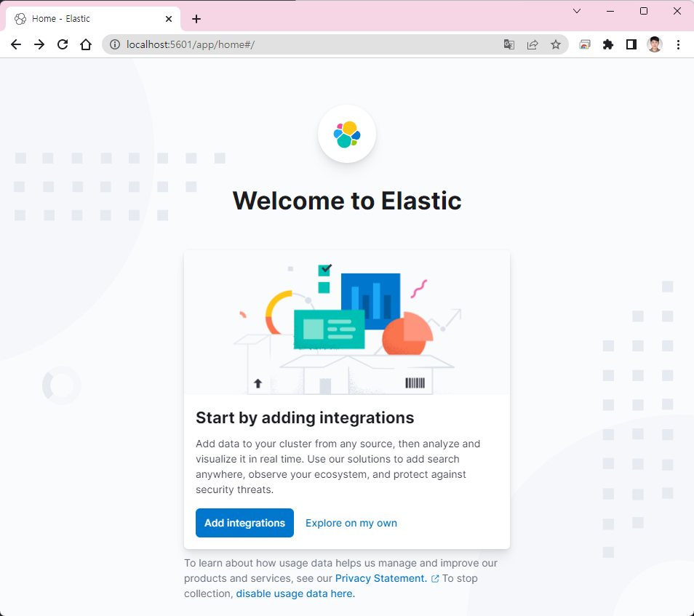Image resolution: width=694 pixels, height=616 pixels.
Task: Click the Welcome to Elastic heading
Action: (347, 201)
